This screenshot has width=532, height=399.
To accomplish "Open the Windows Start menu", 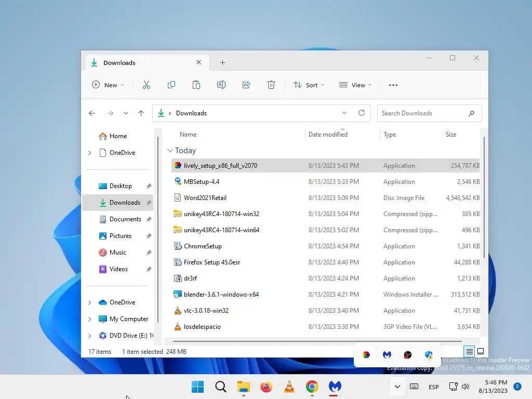I will 198,387.
